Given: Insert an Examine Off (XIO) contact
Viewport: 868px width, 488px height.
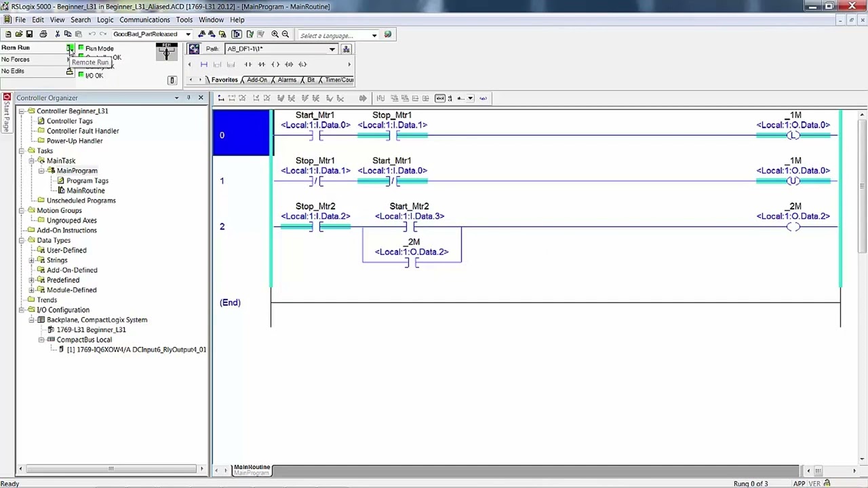Looking at the screenshot, I should tap(262, 64).
